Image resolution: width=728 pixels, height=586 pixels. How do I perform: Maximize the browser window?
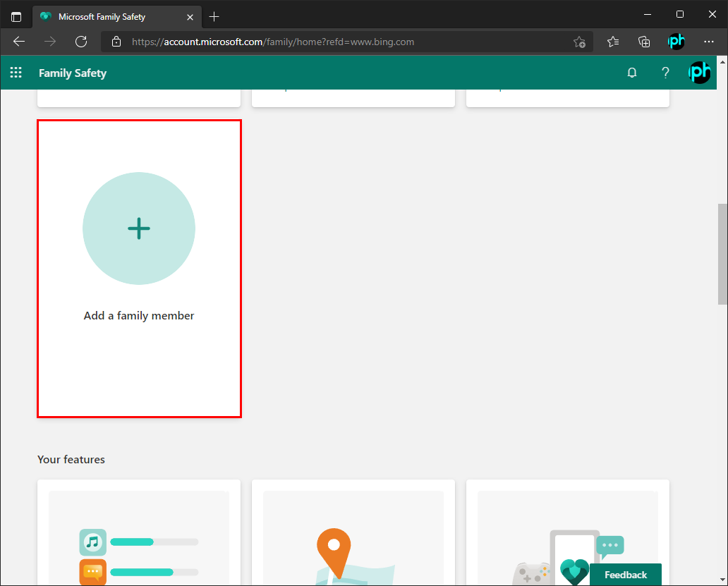680,14
